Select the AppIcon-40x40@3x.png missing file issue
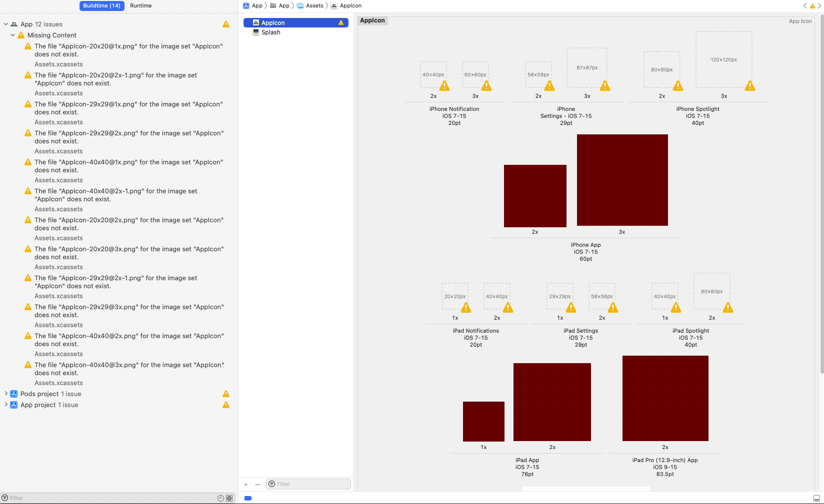The height and width of the screenshot is (504, 824). point(128,369)
